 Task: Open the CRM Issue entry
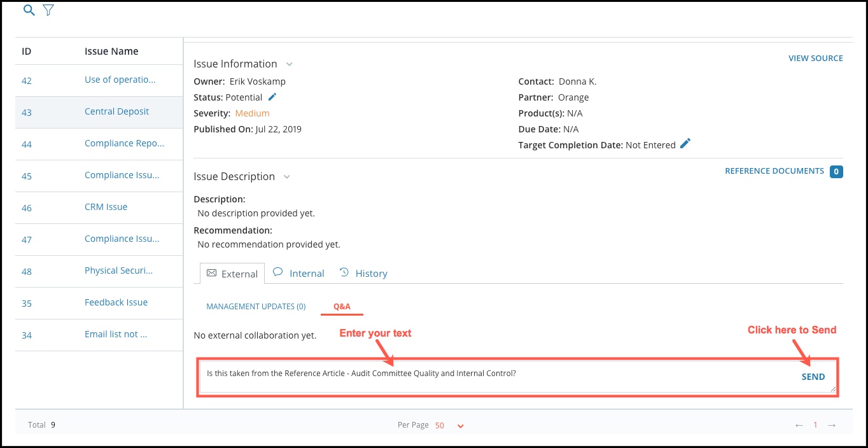click(x=106, y=207)
